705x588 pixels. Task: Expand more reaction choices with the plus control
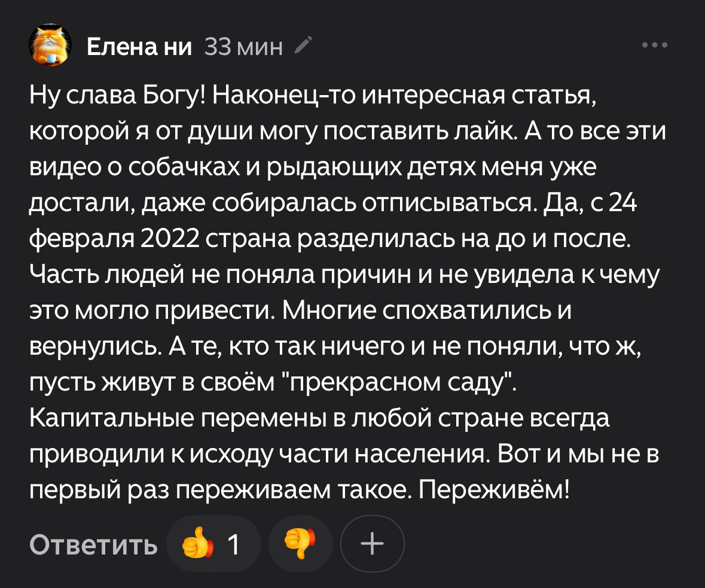(372, 544)
